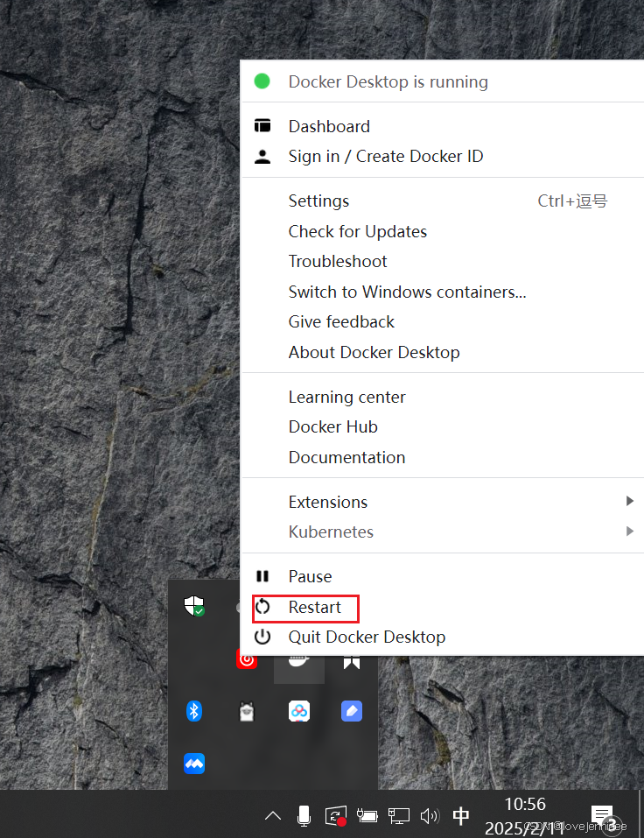Image resolution: width=644 pixels, height=838 pixels.
Task: Open Documentation entry
Action: pyautogui.click(x=442, y=457)
